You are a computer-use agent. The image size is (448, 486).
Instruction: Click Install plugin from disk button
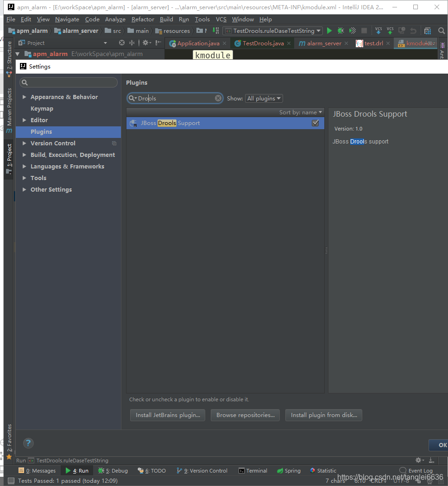[324, 415]
